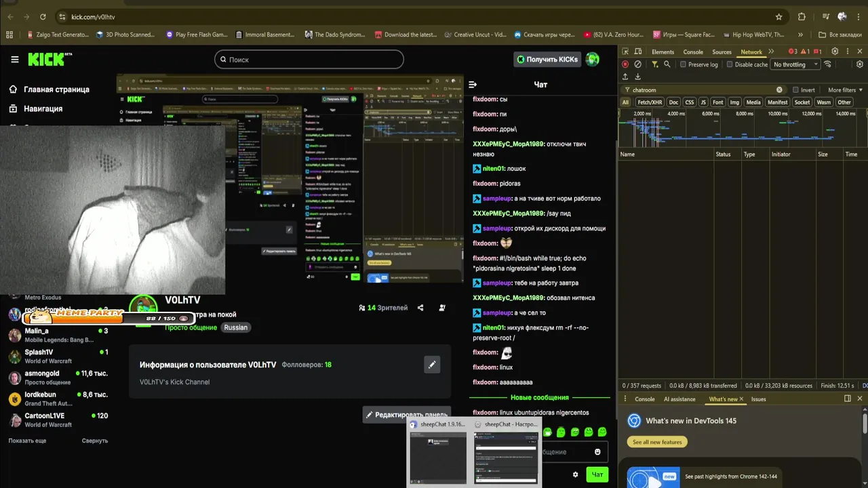Open the drawer three-dot menu

pyautogui.click(x=625, y=399)
